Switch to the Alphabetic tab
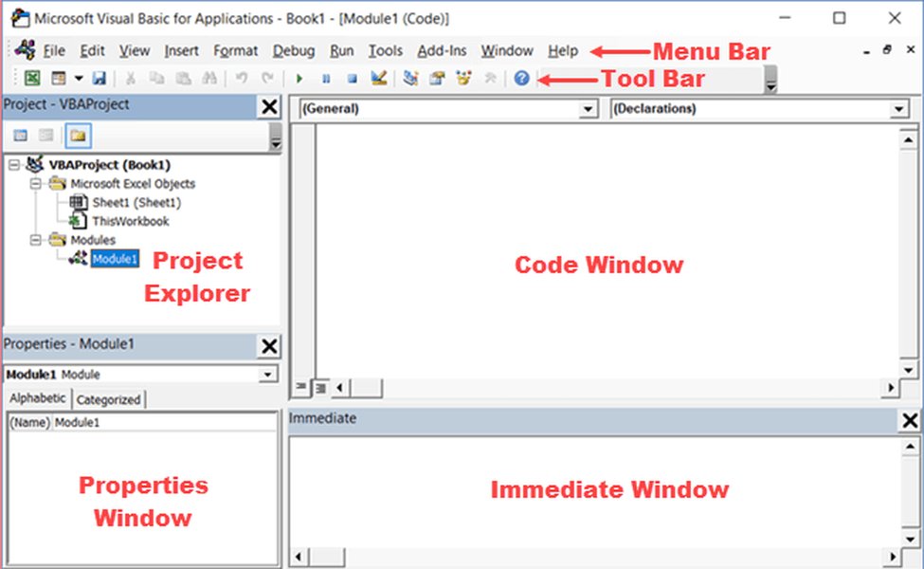The height and width of the screenshot is (569, 924). pos(38,398)
